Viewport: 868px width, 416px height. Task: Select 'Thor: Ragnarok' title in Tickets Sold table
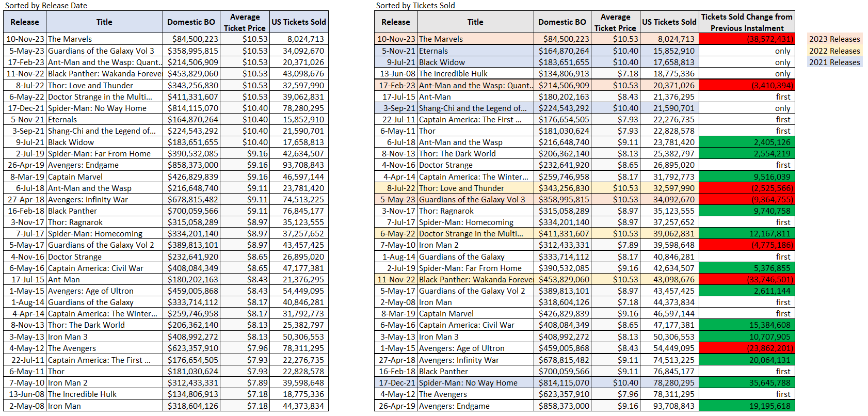[x=446, y=211]
